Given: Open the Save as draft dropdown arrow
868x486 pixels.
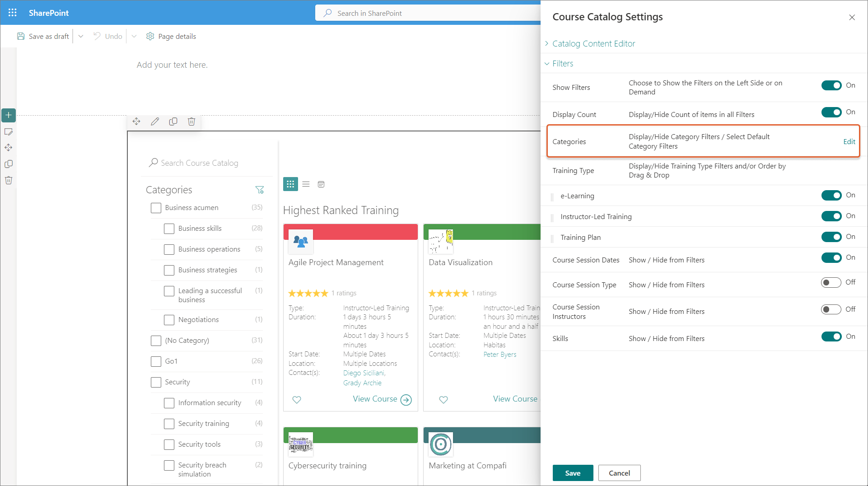Looking at the screenshot, I should click(x=81, y=37).
